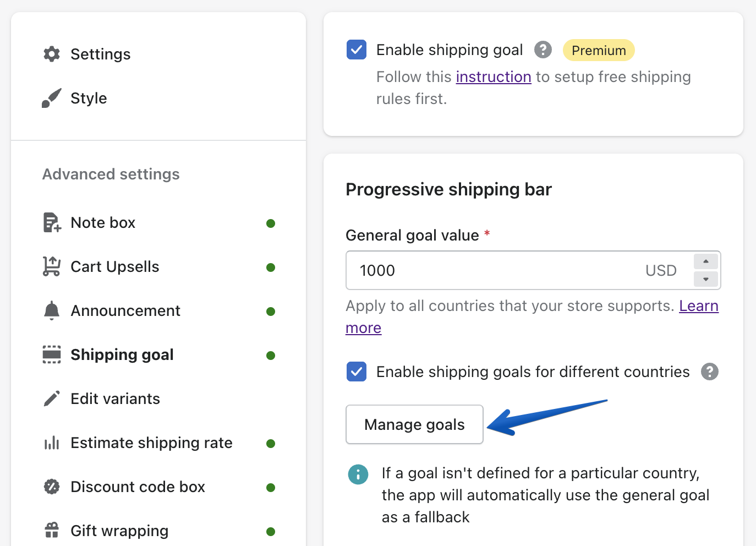Open the Shipping goal menu item
756x546 pixels.
coord(122,355)
